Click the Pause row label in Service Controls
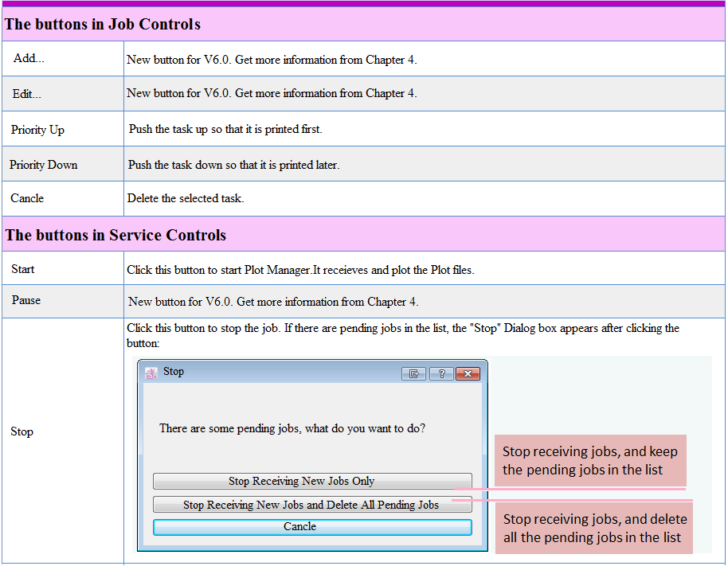728x566 pixels. 26,300
